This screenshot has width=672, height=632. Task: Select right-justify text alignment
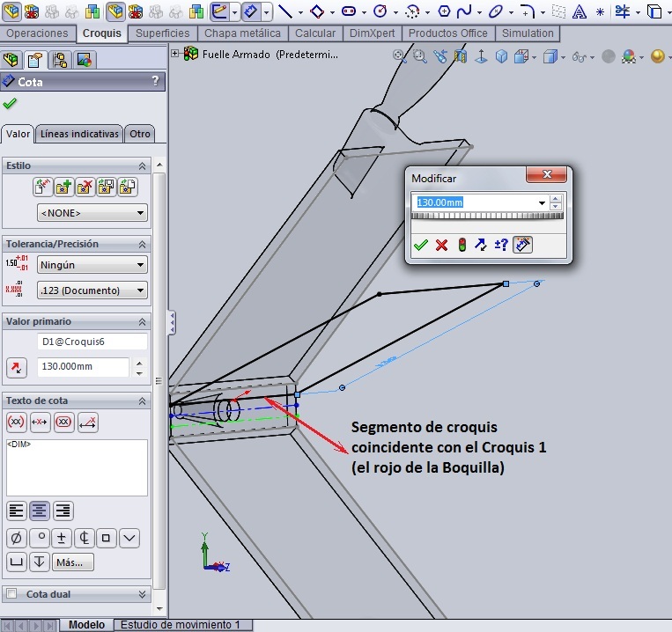coord(63,511)
